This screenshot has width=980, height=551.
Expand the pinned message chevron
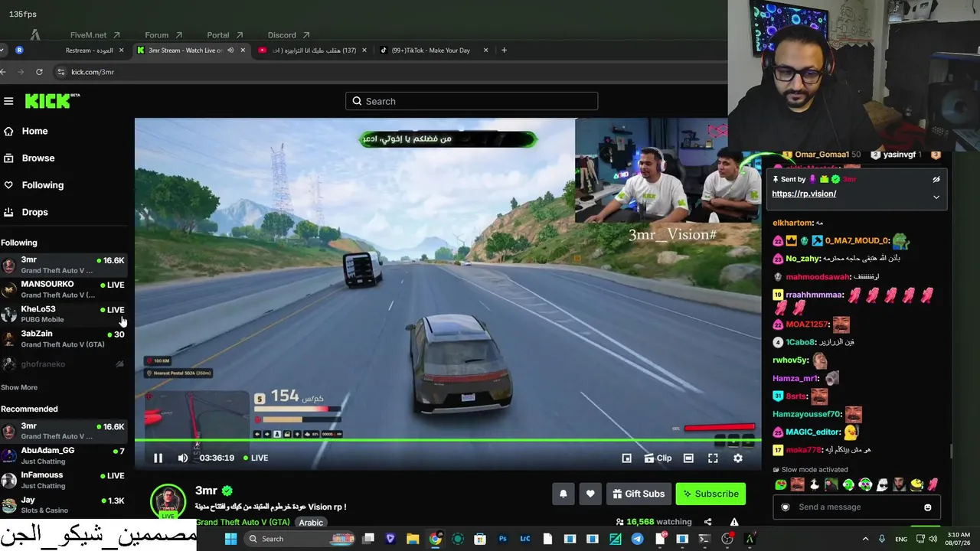click(x=936, y=197)
